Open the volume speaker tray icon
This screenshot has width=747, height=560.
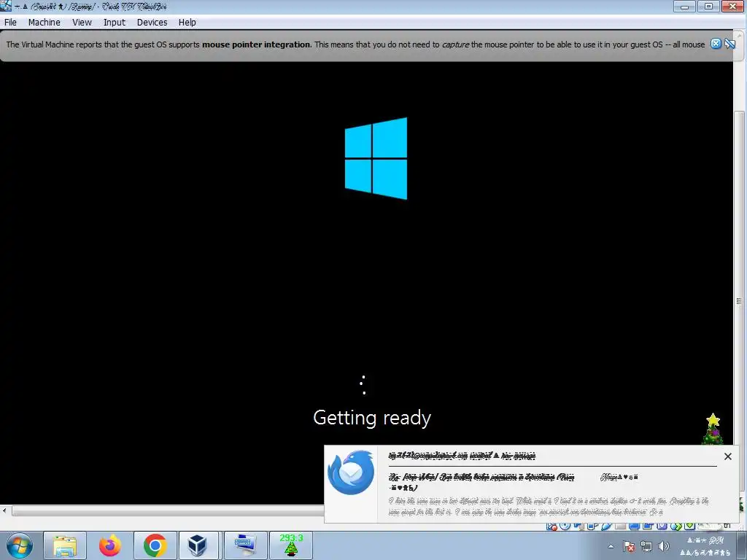[x=664, y=546]
